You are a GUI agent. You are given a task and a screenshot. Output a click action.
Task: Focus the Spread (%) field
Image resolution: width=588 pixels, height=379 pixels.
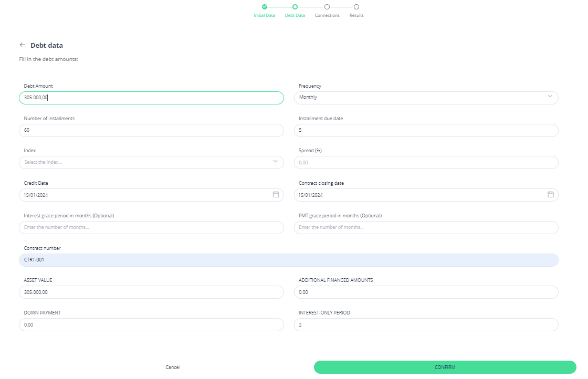coord(426,162)
